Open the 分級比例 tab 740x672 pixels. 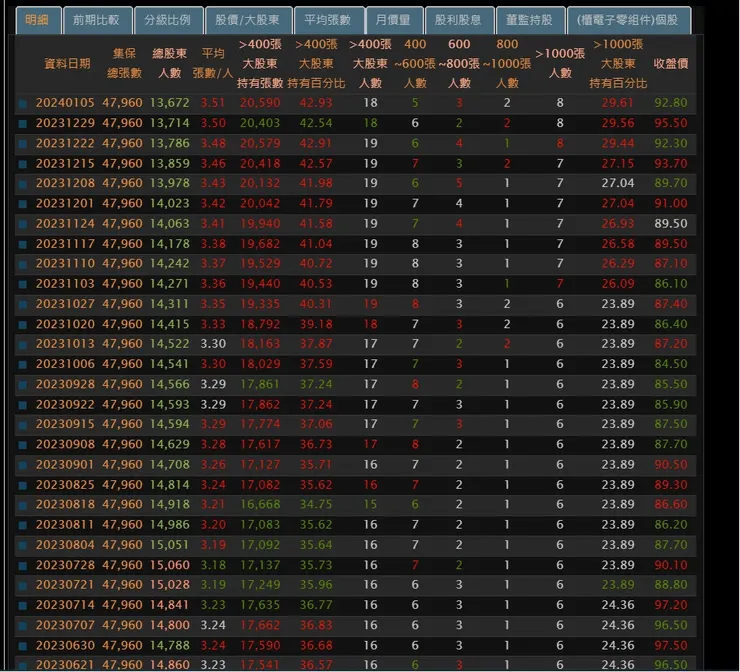pyautogui.click(x=168, y=20)
